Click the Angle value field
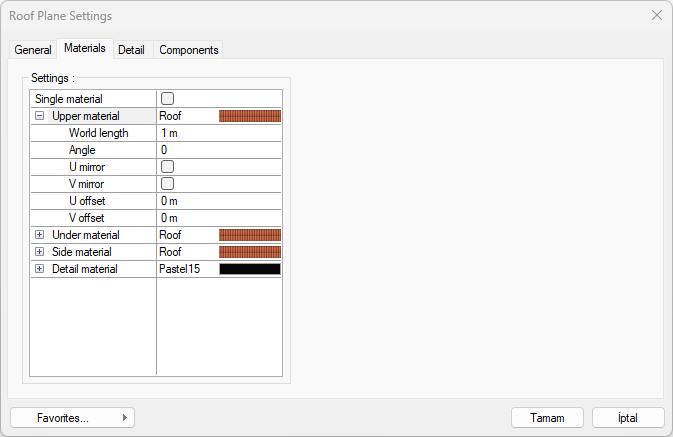 218,150
